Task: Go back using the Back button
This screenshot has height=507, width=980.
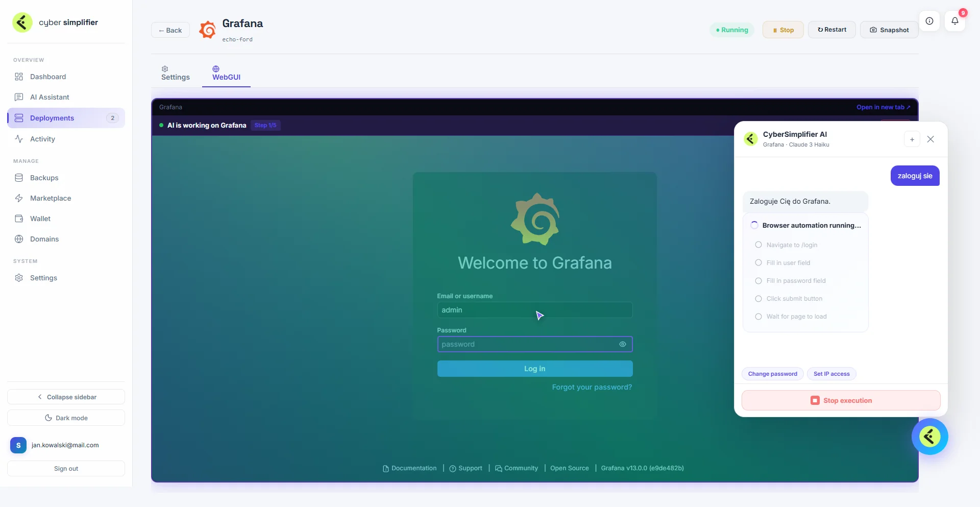Action: [x=170, y=30]
